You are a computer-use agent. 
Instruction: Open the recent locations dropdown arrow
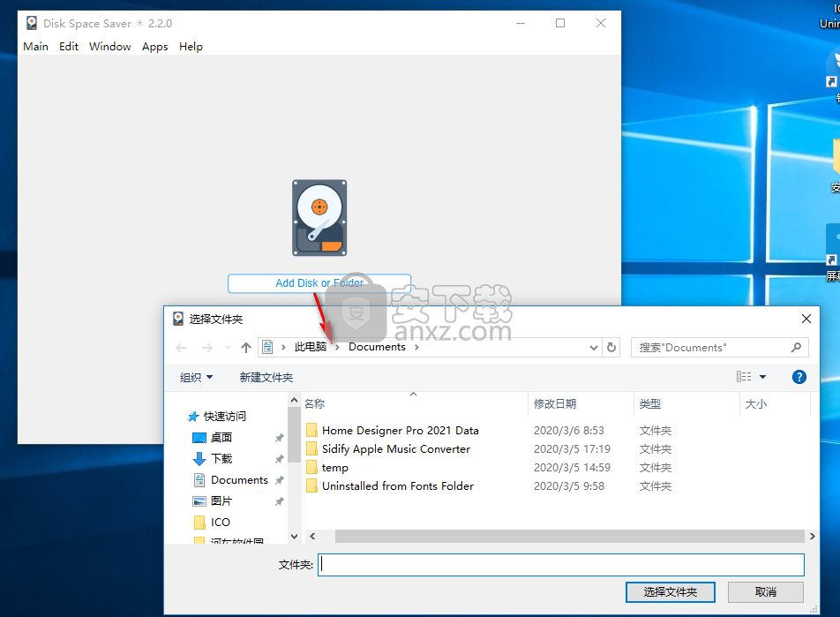pos(228,348)
